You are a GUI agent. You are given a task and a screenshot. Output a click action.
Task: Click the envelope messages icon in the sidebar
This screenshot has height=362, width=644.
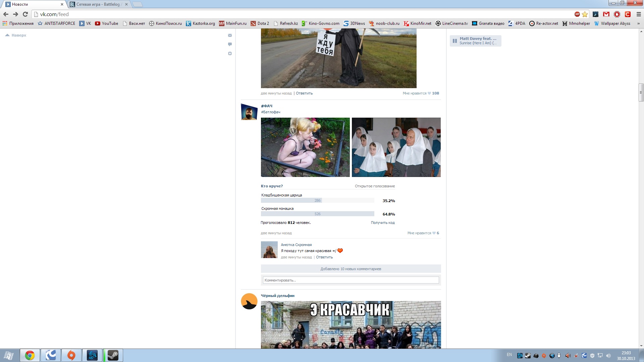tap(230, 35)
